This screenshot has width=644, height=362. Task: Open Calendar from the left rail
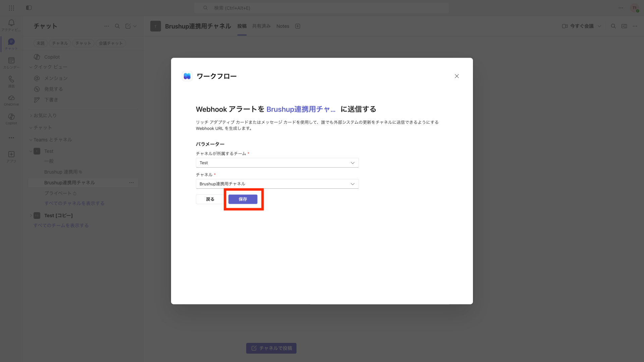point(11,63)
